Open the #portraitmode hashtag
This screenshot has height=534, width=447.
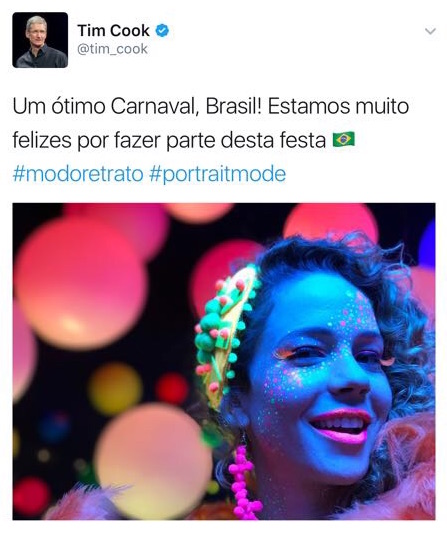click(x=217, y=174)
